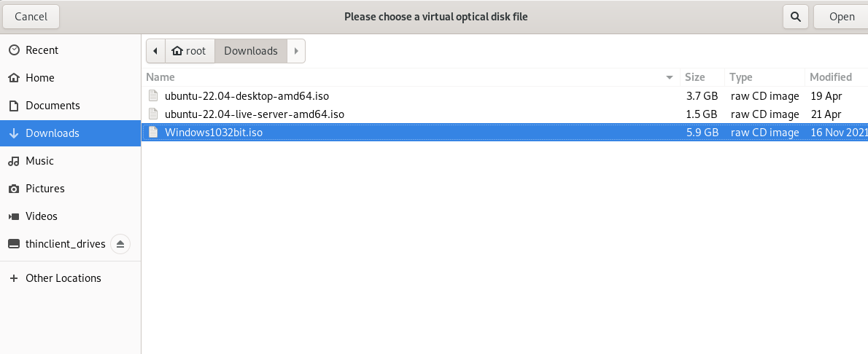This screenshot has height=354, width=868.
Task: Navigate forward with right path arrow
Action: coord(296,51)
